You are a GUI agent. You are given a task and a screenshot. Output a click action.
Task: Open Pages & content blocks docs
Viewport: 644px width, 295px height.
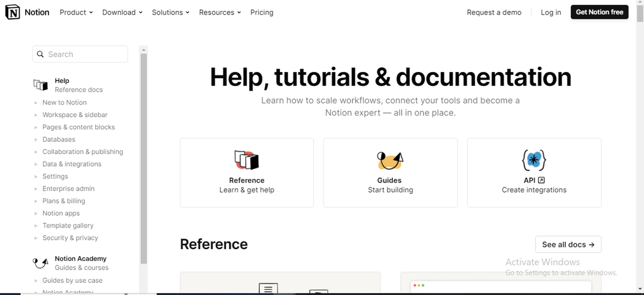point(79,127)
